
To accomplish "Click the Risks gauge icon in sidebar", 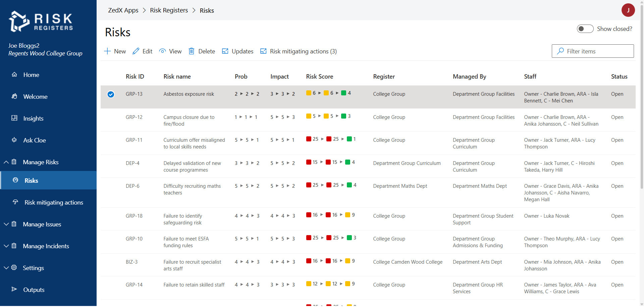I will click(15, 180).
